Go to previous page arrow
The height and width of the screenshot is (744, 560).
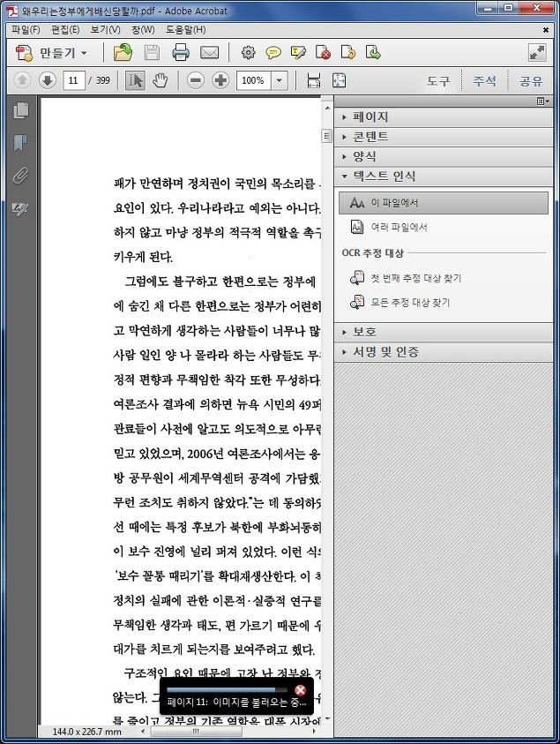[x=22, y=80]
